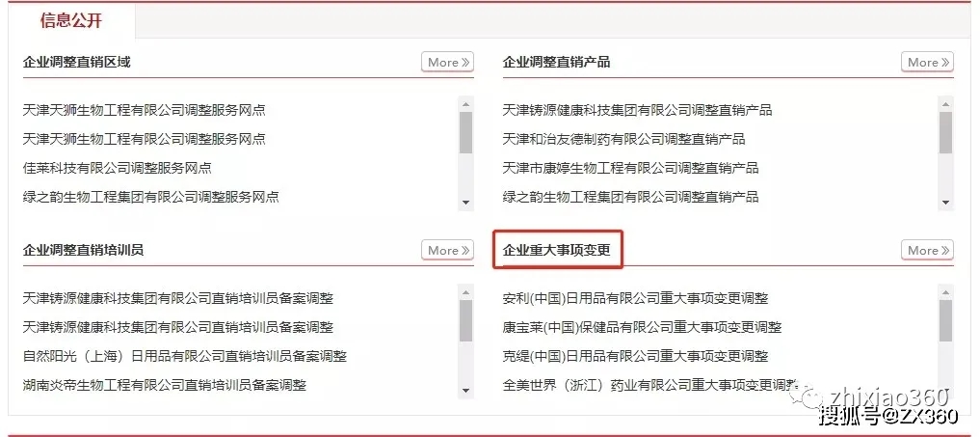Open second 天津铸源健康科技集团 直销培训员备案调整 link

[x=178, y=327]
